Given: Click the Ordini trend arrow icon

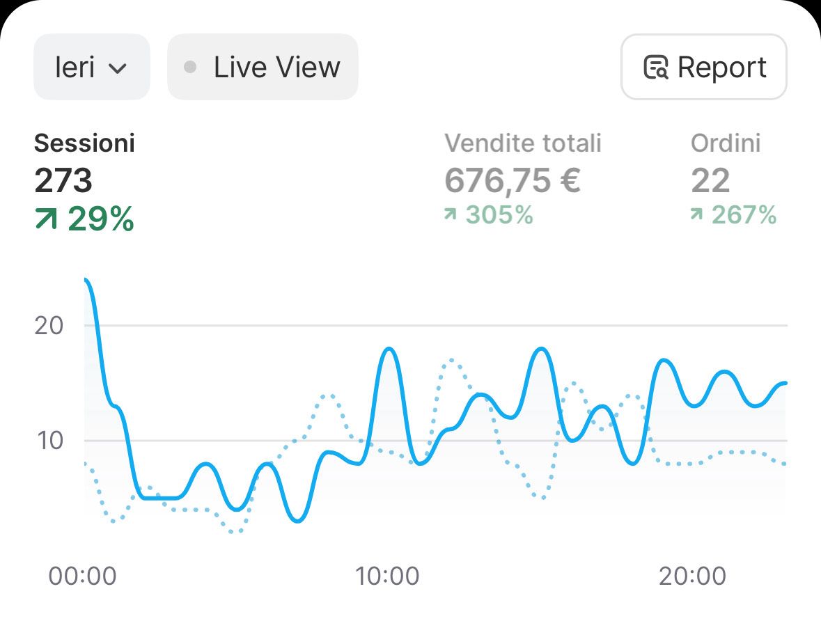Looking at the screenshot, I should click(x=696, y=216).
